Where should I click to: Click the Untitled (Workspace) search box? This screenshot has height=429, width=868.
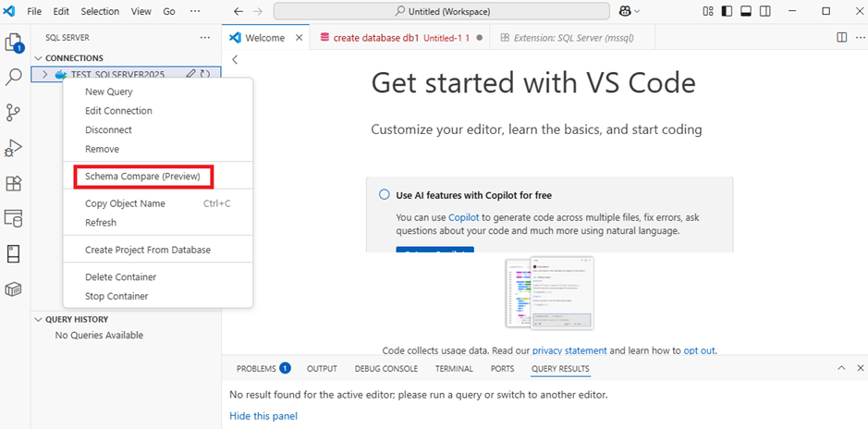pos(441,11)
